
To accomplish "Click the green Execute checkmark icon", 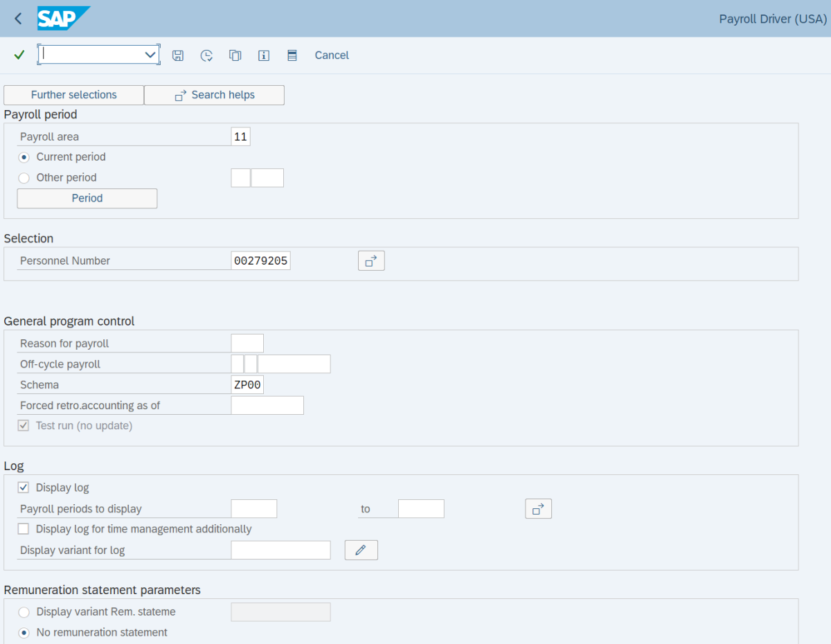I will pos(19,55).
